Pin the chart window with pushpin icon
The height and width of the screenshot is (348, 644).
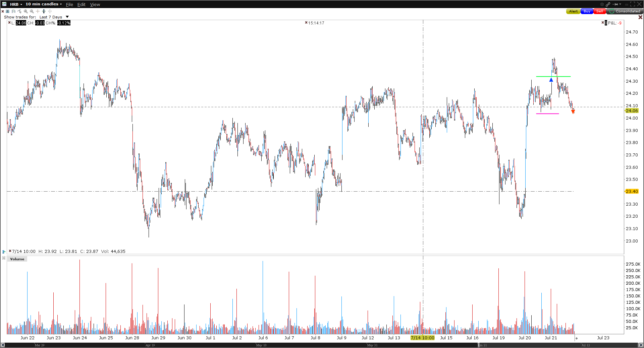click(615, 4)
